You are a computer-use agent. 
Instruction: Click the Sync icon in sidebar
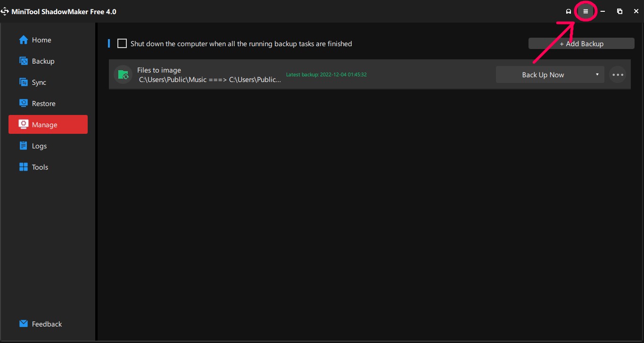point(23,82)
